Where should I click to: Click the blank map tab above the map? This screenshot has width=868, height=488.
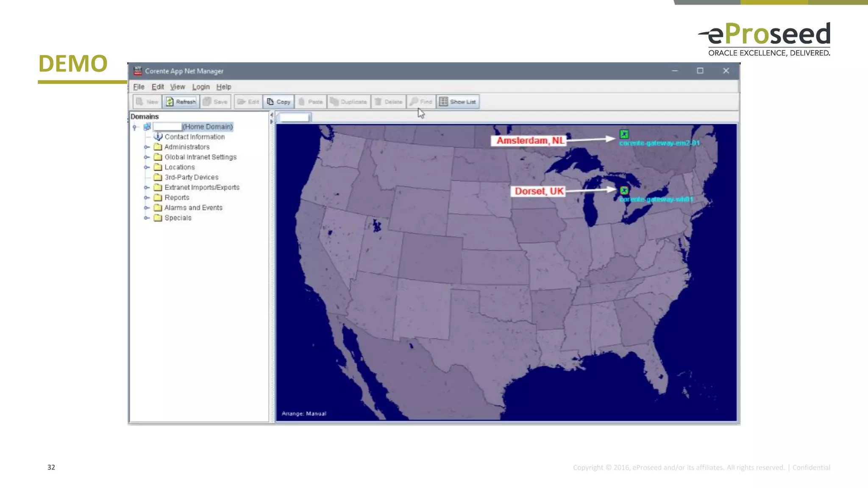(294, 118)
